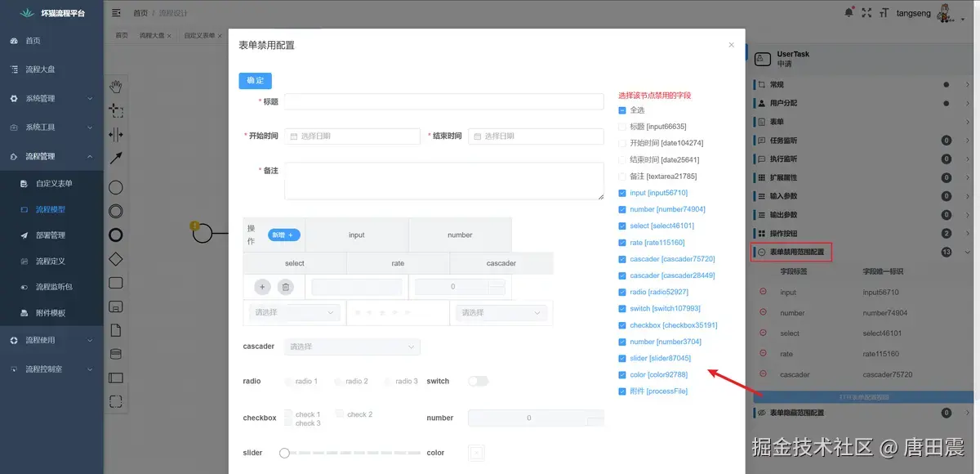Click the 新增 + button in the table header
This screenshot has height=474, width=980.
pyautogui.click(x=284, y=235)
